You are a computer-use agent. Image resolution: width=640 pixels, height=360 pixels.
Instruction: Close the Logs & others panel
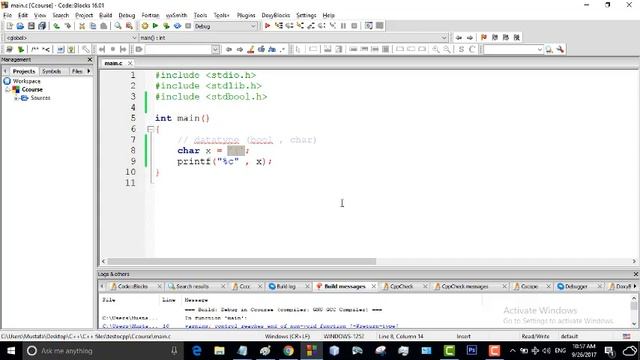click(x=636, y=274)
